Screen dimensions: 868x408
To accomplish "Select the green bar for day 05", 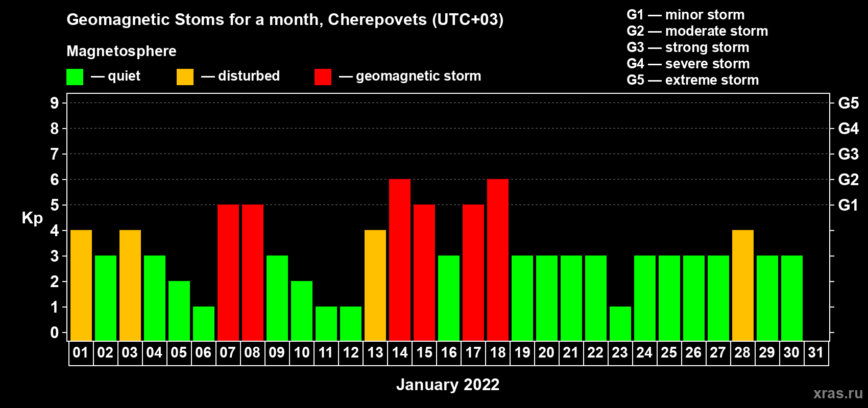I will (x=179, y=311).
